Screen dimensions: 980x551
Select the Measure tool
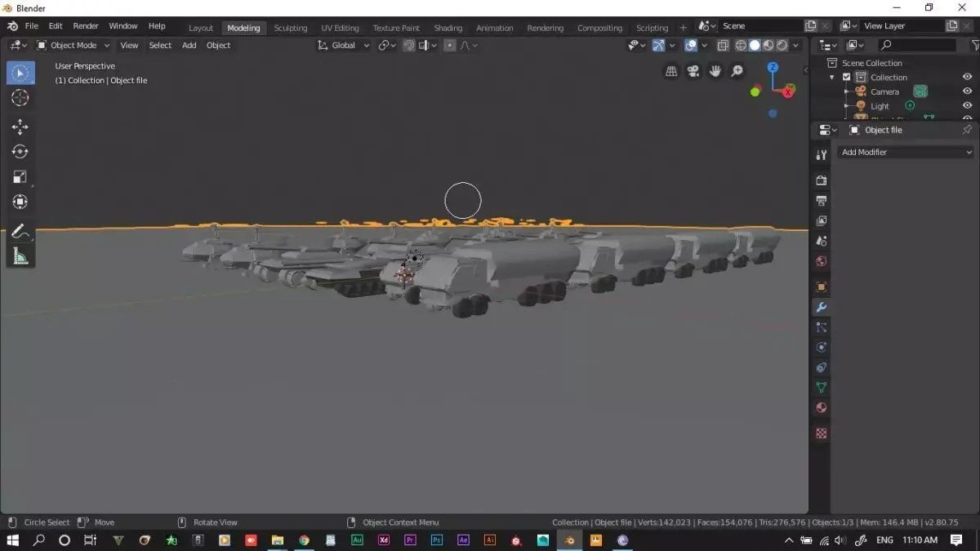(20, 257)
